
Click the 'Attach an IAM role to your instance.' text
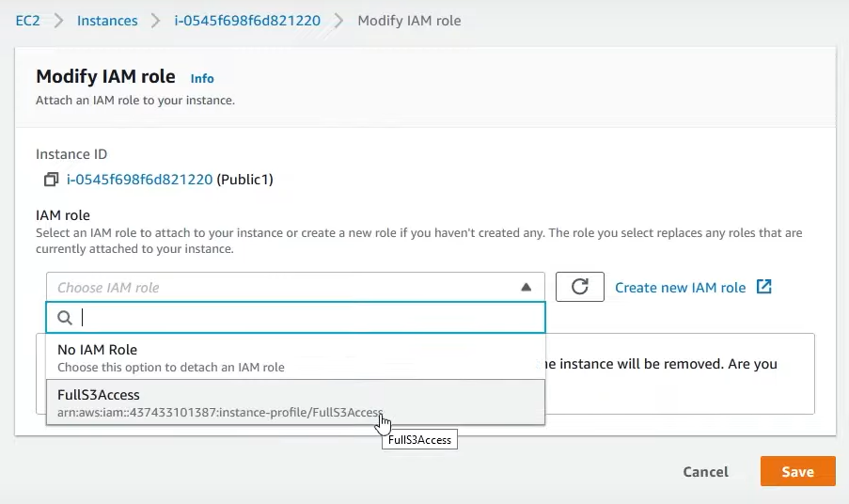click(x=135, y=101)
